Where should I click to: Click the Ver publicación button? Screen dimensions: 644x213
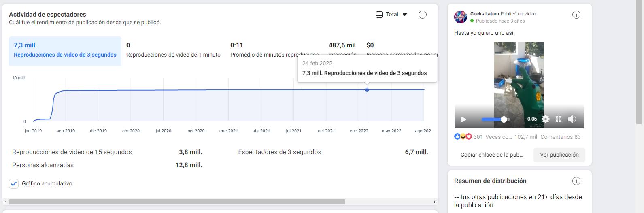[x=559, y=155]
